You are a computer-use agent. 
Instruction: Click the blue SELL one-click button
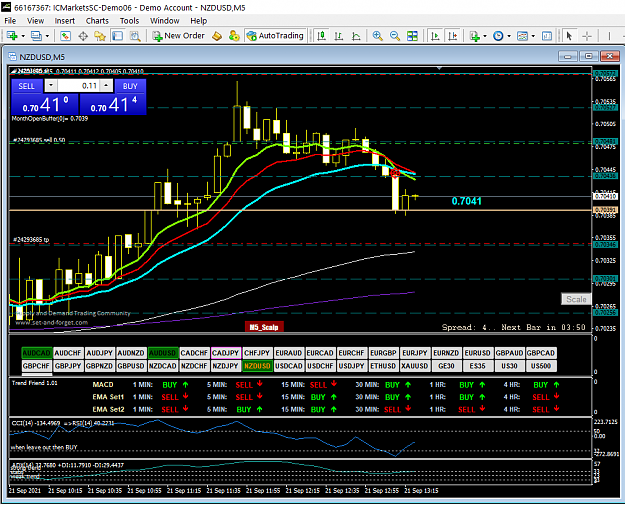pyautogui.click(x=26, y=86)
